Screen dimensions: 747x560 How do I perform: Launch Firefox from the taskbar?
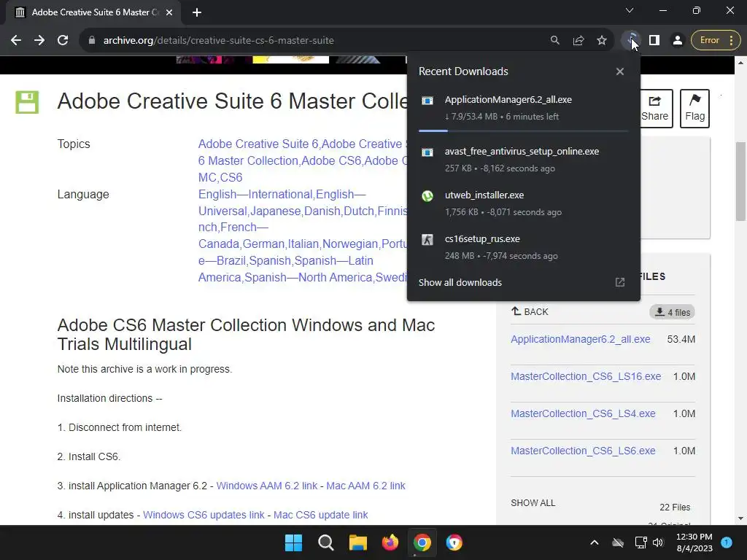tap(390, 542)
